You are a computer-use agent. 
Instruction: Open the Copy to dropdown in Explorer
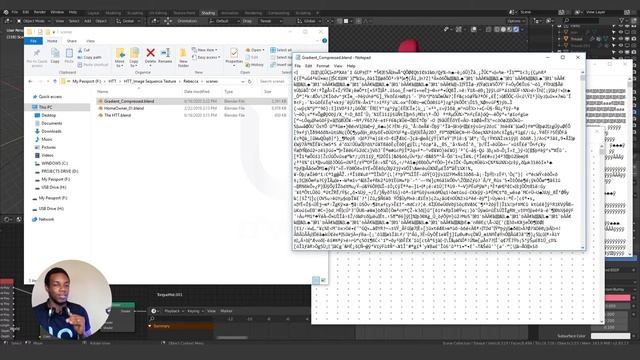click(x=134, y=57)
